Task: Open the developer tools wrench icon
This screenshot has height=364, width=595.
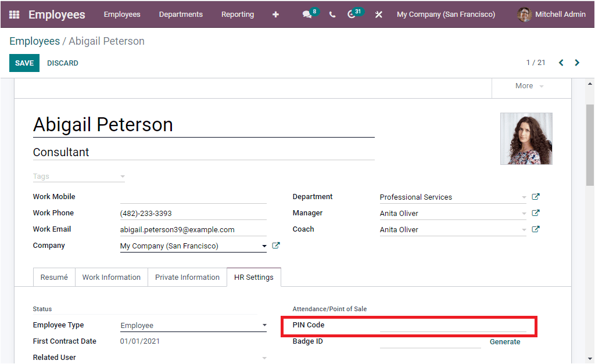Action: [378, 14]
